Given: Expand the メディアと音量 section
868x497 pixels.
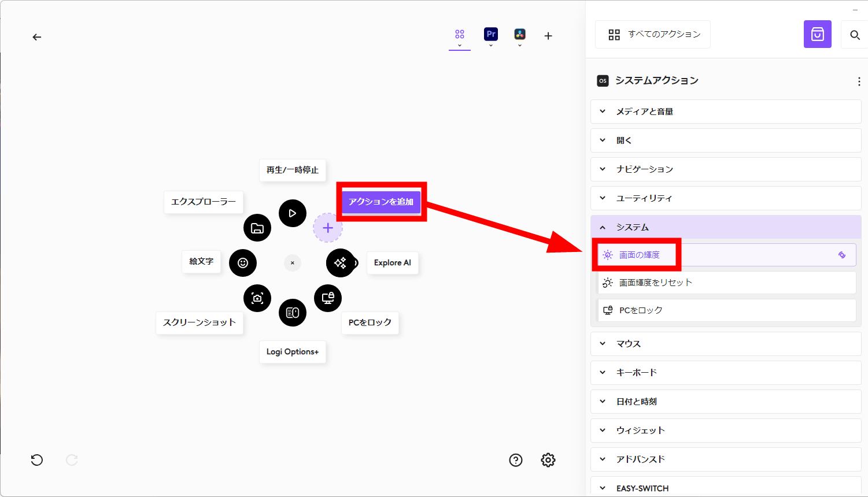Looking at the screenshot, I should 726,112.
